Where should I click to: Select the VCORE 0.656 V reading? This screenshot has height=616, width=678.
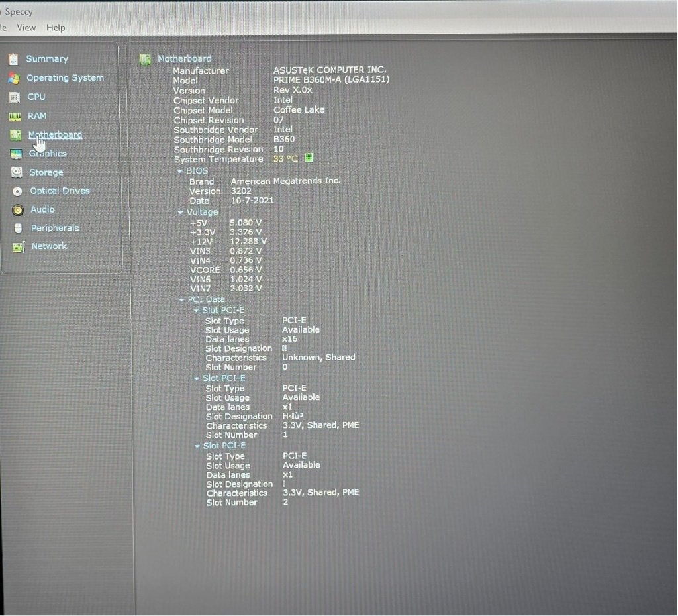246,270
